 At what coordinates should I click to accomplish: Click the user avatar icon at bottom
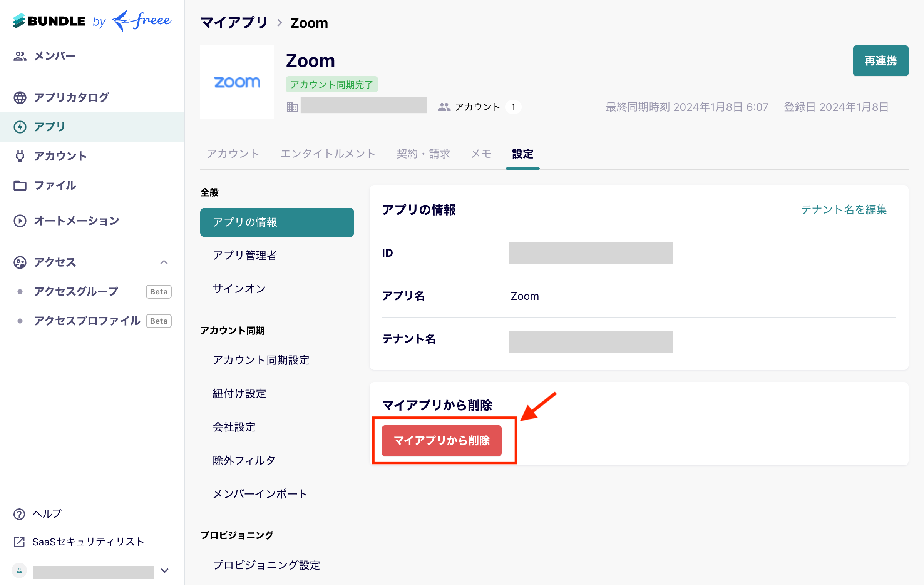pos(19,570)
